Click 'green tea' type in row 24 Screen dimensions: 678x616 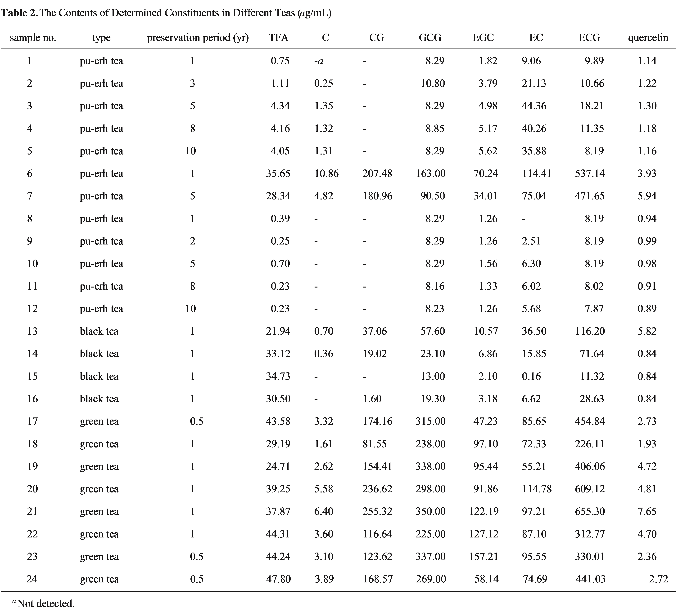99,580
